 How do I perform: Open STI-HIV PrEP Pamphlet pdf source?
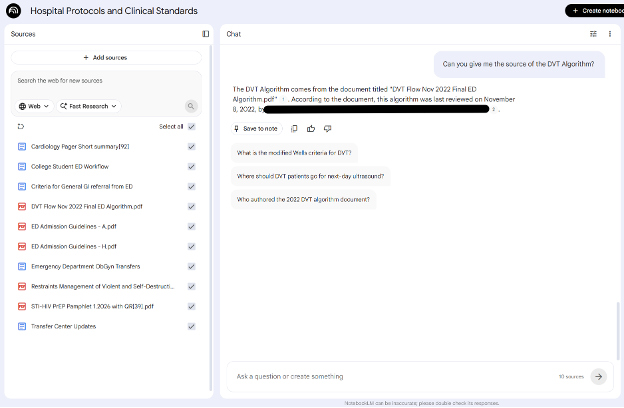pyautogui.click(x=92, y=306)
